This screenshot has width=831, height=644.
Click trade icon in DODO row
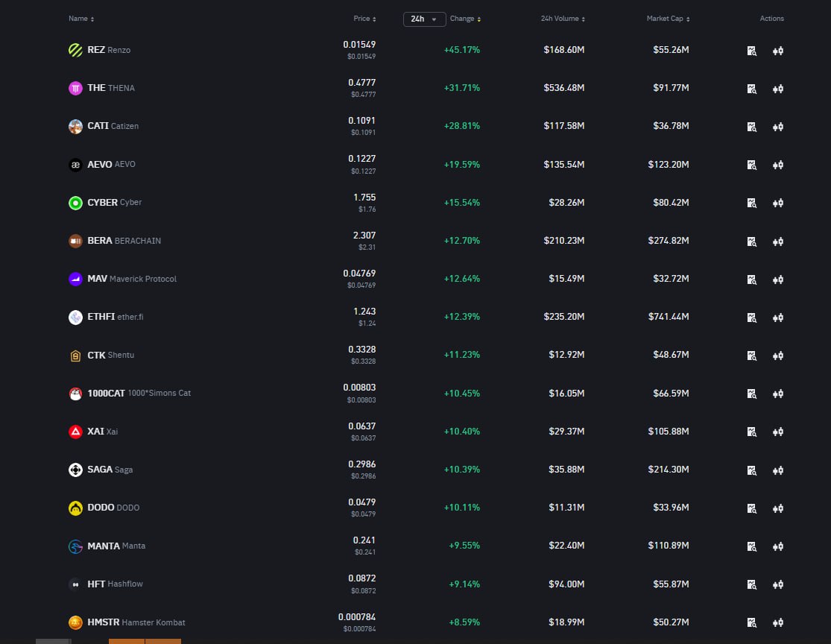click(x=777, y=508)
